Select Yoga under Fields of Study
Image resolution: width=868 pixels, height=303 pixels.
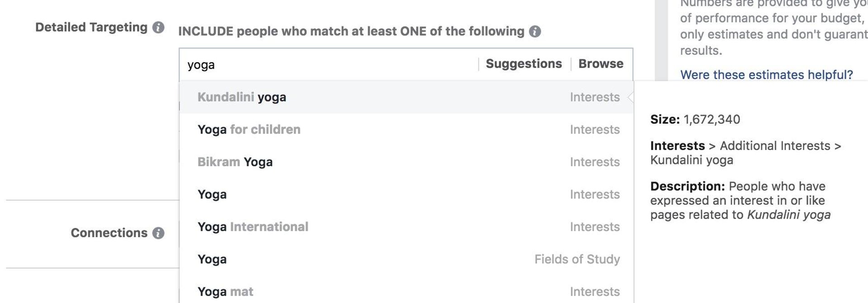click(212, 259)
